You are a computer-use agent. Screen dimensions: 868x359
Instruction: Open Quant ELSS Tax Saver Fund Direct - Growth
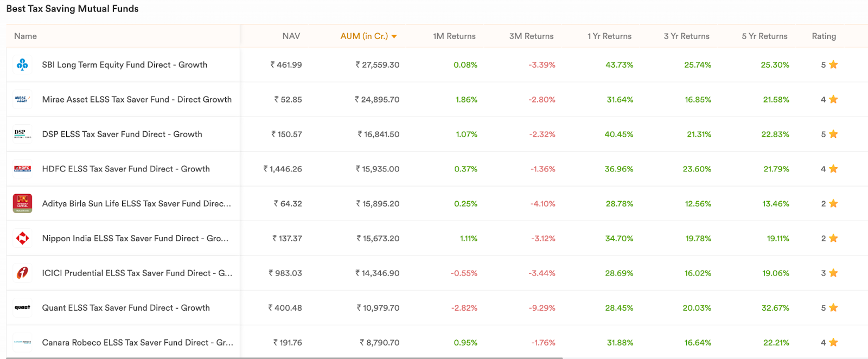(x=126, y=307)
